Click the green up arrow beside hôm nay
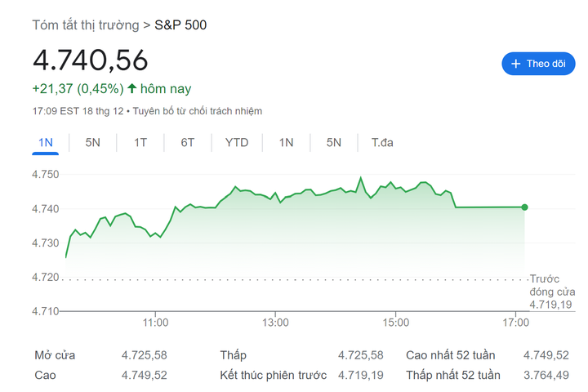 tap(132, 88)
